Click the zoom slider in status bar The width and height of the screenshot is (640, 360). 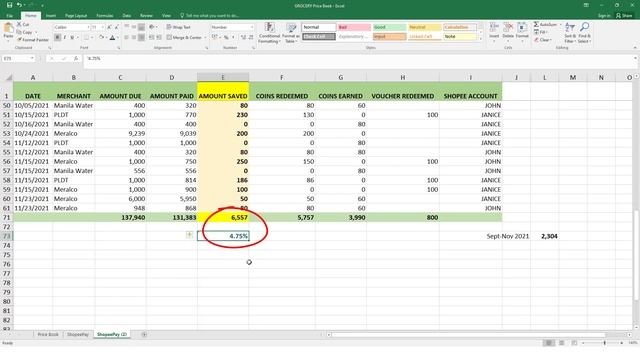[604, 343]
